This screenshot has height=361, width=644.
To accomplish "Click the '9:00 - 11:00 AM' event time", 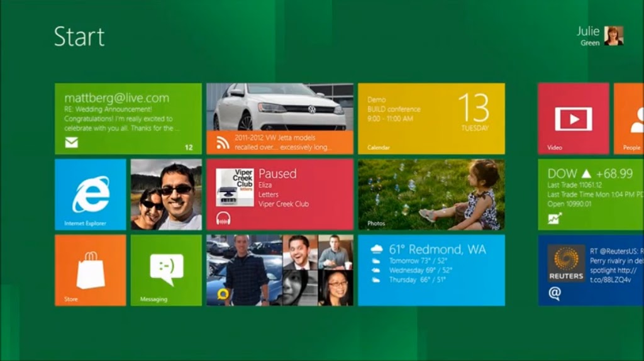I will click(x=390, y=119).
